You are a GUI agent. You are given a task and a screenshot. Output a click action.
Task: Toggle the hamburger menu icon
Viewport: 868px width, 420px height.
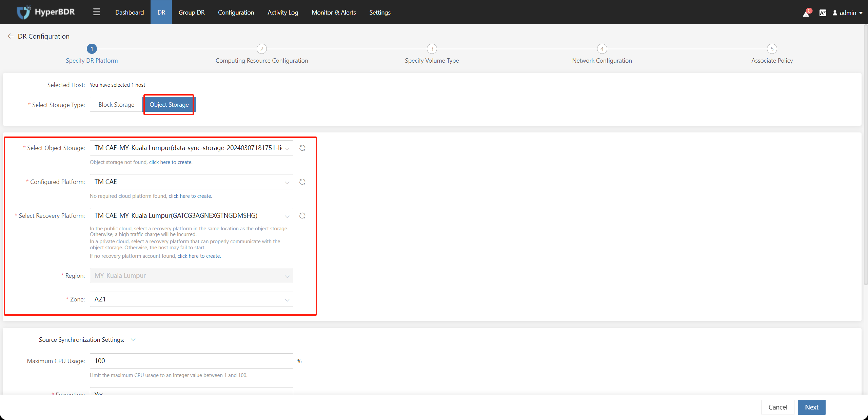click(97, 12)
